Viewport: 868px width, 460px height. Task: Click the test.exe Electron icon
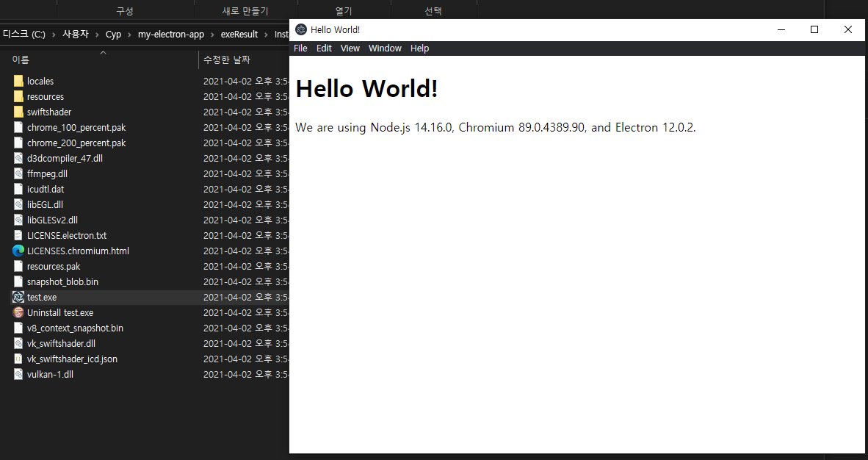point(18,297)
